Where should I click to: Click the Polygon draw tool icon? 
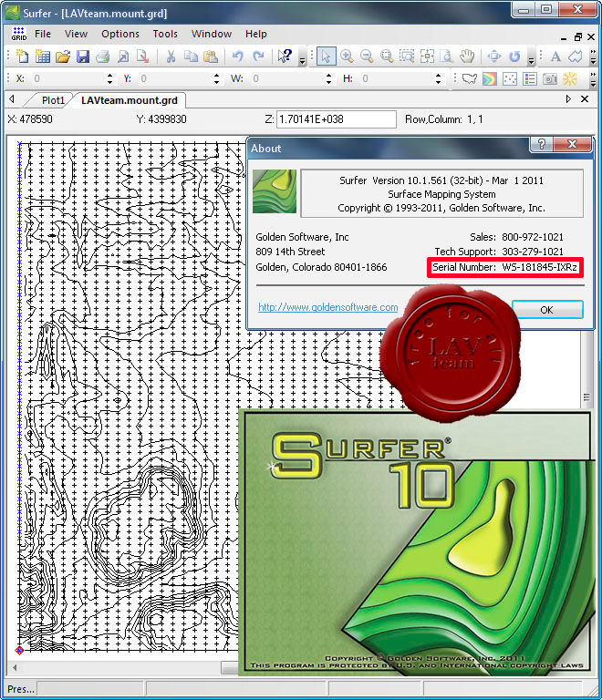tap(576, 57)
